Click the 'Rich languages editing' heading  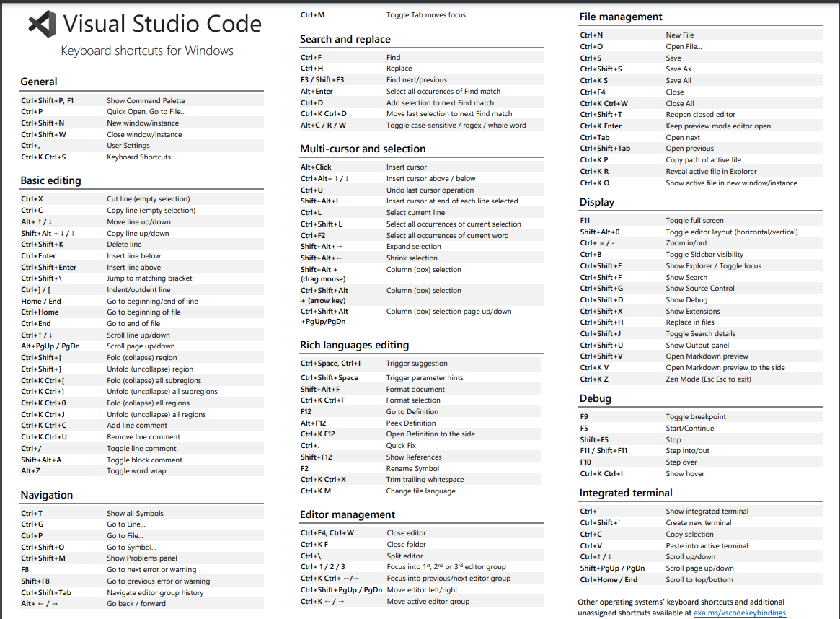(x=354, y=345)
